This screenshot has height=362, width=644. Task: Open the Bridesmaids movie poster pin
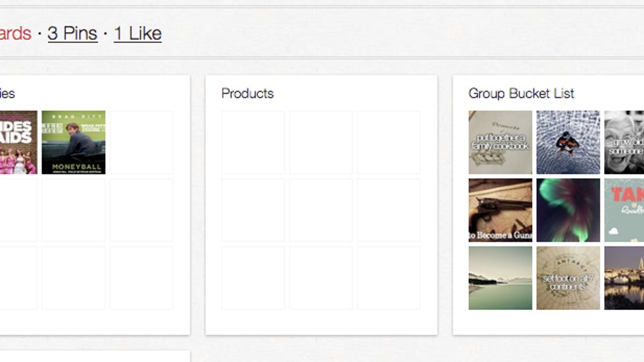[18, 143]
